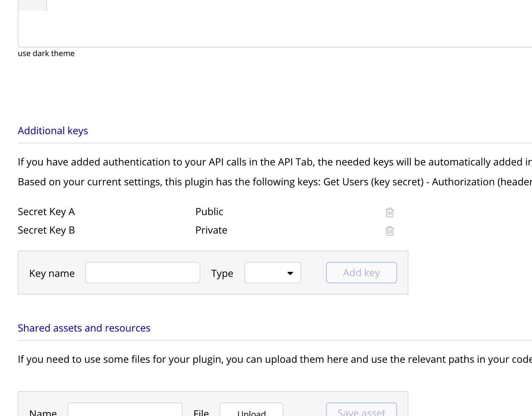Click the Add key button
The image size is (532, 416).
pos(361,273)
